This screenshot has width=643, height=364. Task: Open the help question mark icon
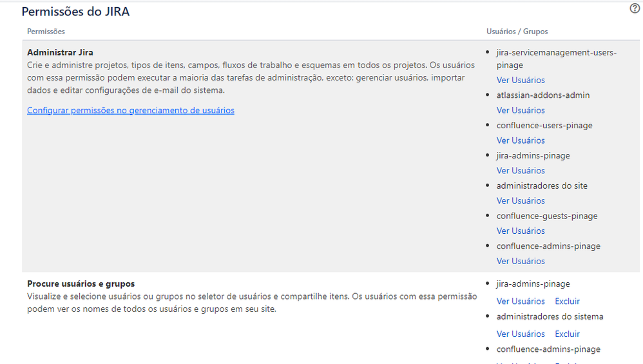[635, 8]
